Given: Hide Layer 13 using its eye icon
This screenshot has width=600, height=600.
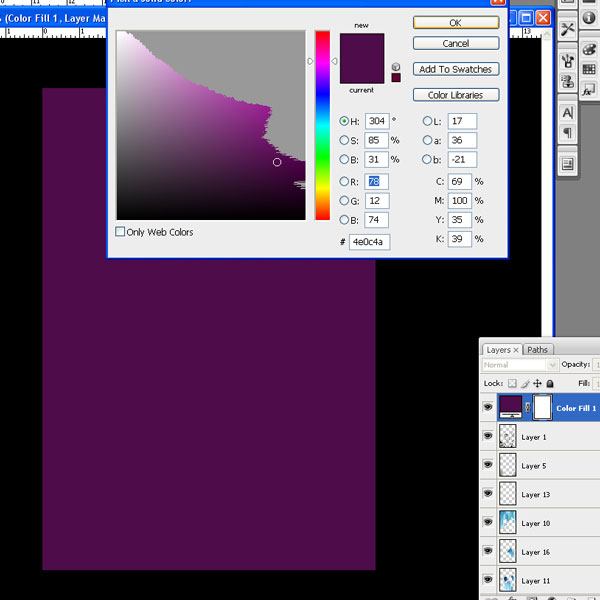Looking at the screenshot, I should coord(488,494).
